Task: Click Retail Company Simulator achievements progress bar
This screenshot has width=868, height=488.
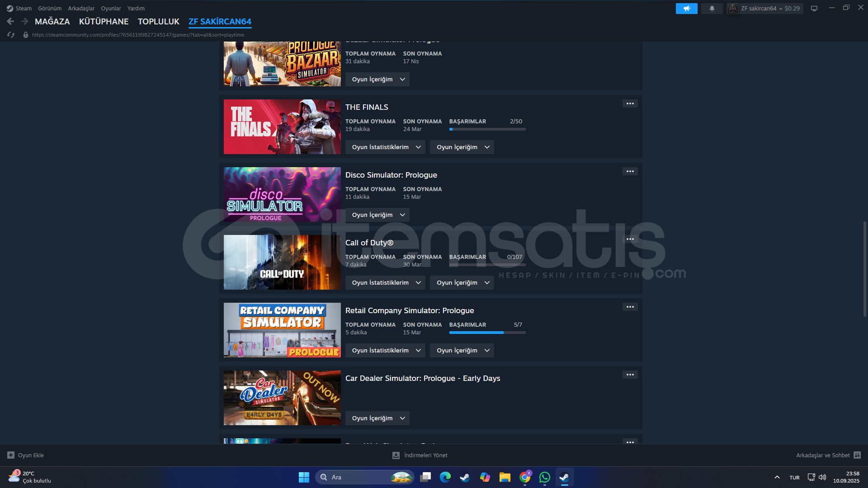Action: [487, 333]
